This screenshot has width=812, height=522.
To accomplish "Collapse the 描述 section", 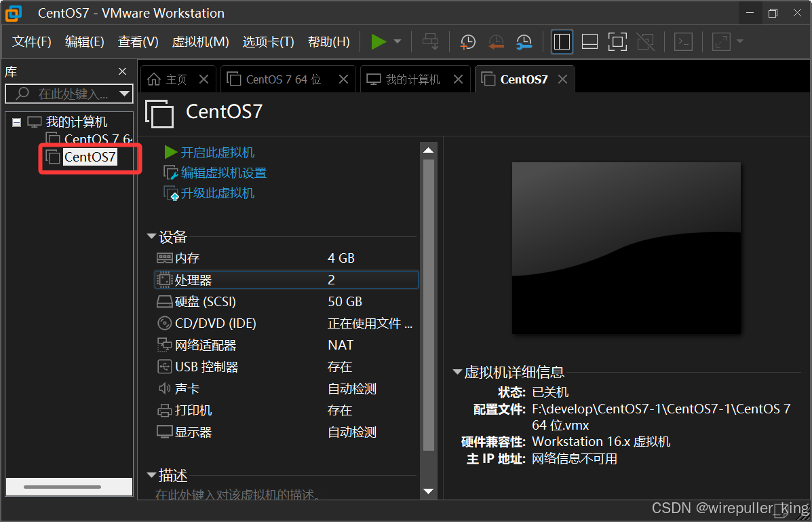I will tap(152, 475).
